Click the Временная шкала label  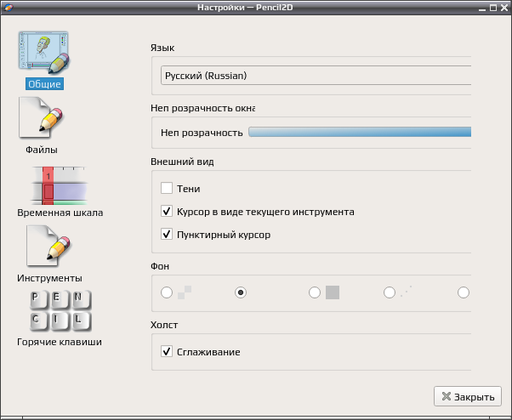point(60,213)
